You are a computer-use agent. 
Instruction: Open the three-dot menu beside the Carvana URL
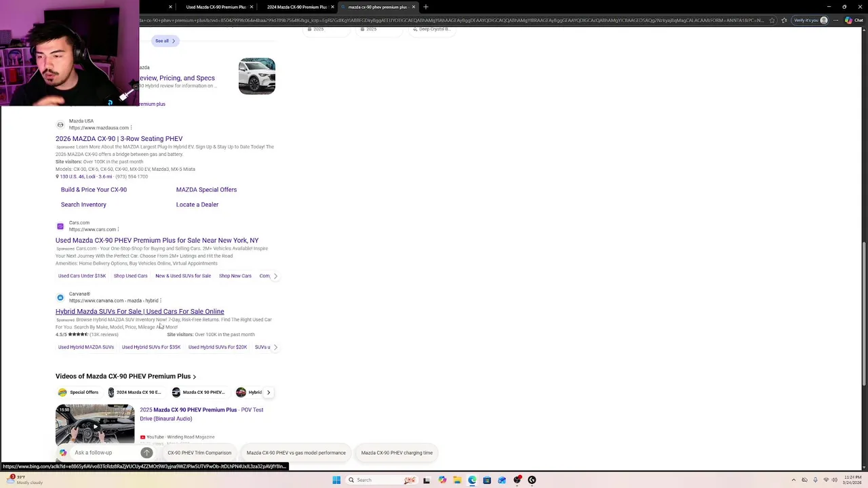pyautogui.click(x=161, y=300)
